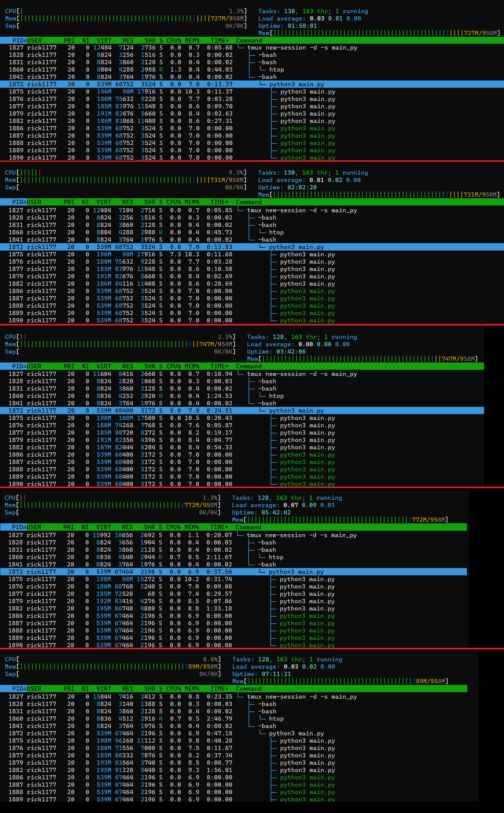Viewport: 504px width, 813px height.
Task: Select PID 1882 row with TIME+ 0:27.31
Action: tap(252, 121)
